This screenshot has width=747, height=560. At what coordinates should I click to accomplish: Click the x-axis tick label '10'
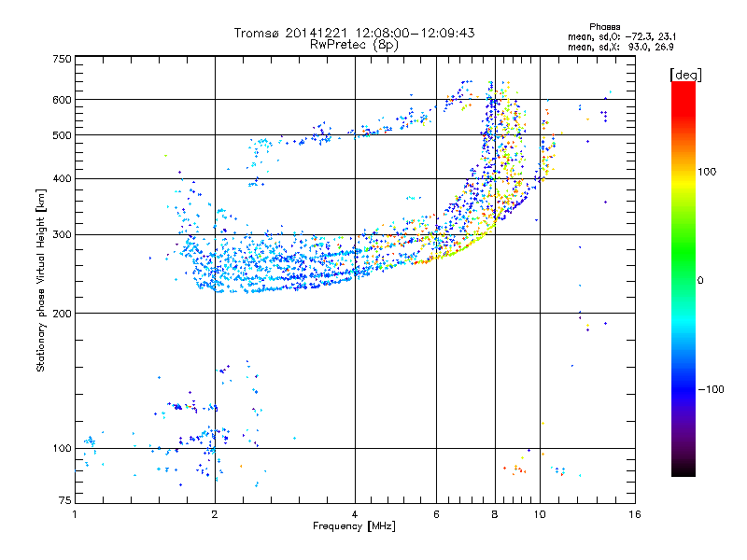coord(540,514)
